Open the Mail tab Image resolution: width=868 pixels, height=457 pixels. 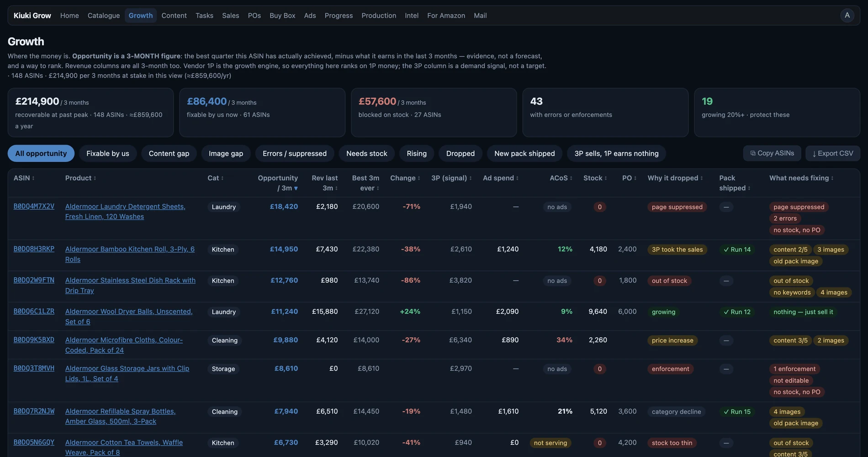coord(480,16)
